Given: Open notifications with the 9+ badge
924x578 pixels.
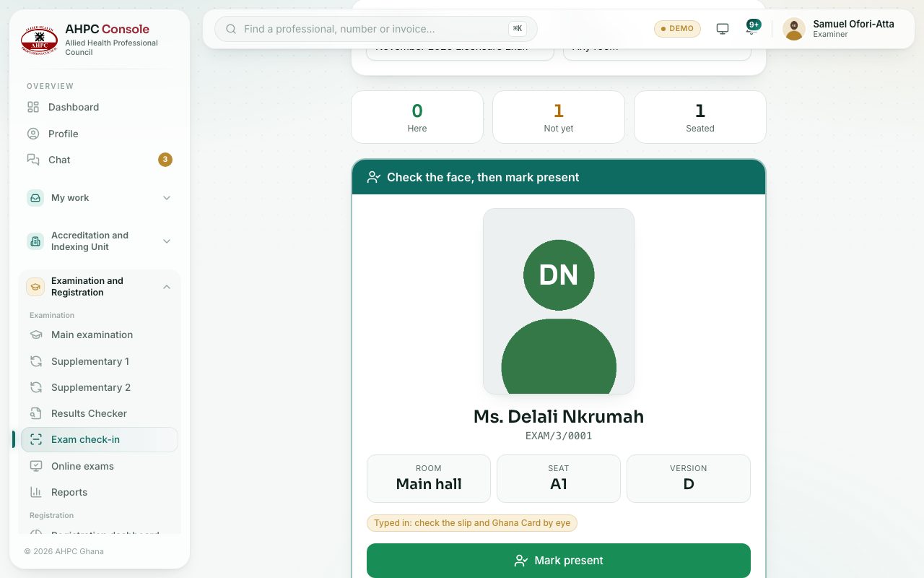Looking at the screenshot, I should click(753, 28).
